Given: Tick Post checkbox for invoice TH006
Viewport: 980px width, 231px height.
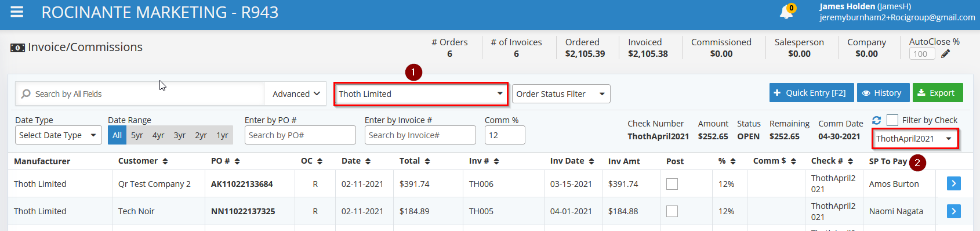Looking at the screenshot, I should click(672, 183).
